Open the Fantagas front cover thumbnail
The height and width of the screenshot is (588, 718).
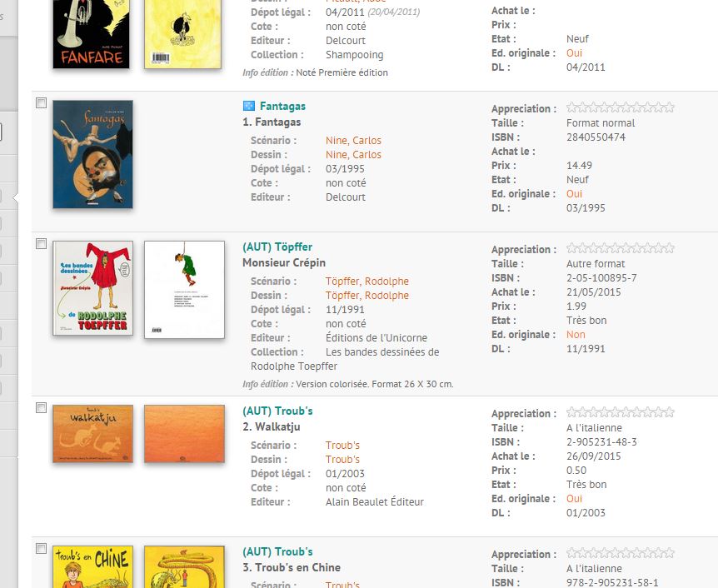[92, 155]
